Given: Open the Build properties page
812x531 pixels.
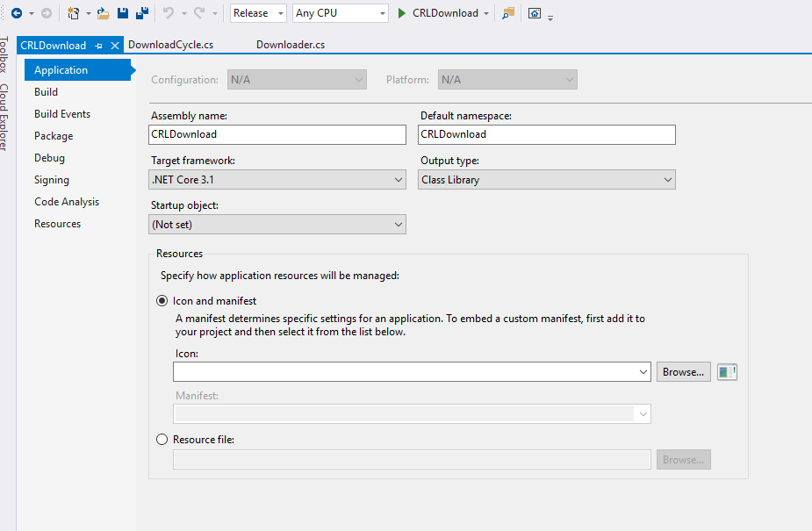Looking at the screenshot, I should click(47, 92).
